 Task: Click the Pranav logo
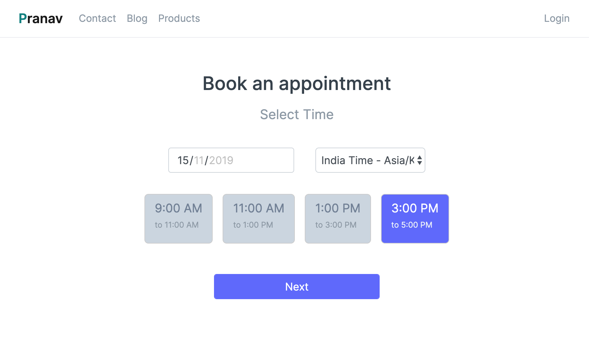(x=40, y=19)
